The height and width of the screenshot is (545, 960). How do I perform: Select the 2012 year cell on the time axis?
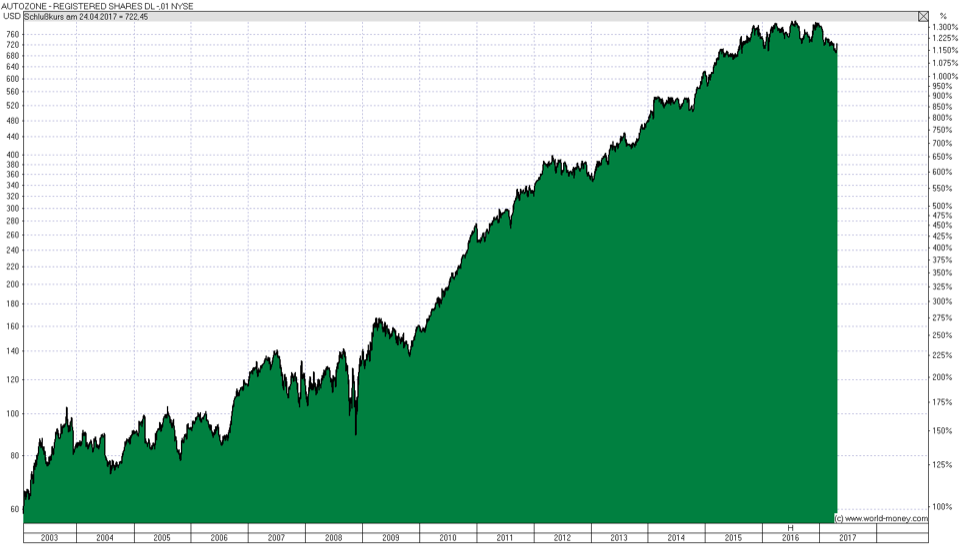[563, 538]
